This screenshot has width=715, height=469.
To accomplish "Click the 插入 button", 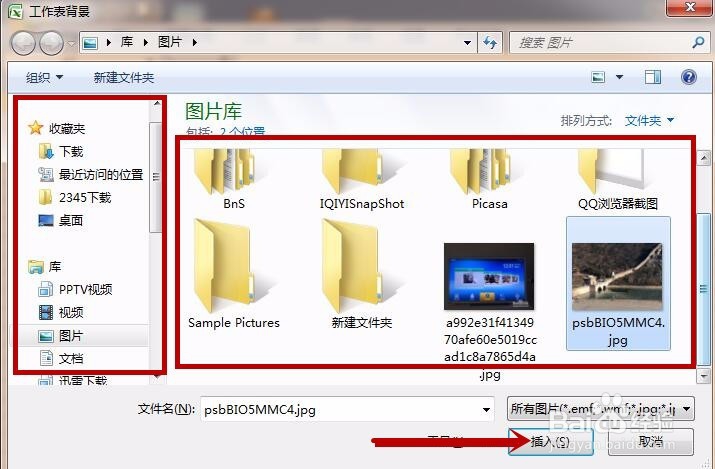I will coord(550,441).
